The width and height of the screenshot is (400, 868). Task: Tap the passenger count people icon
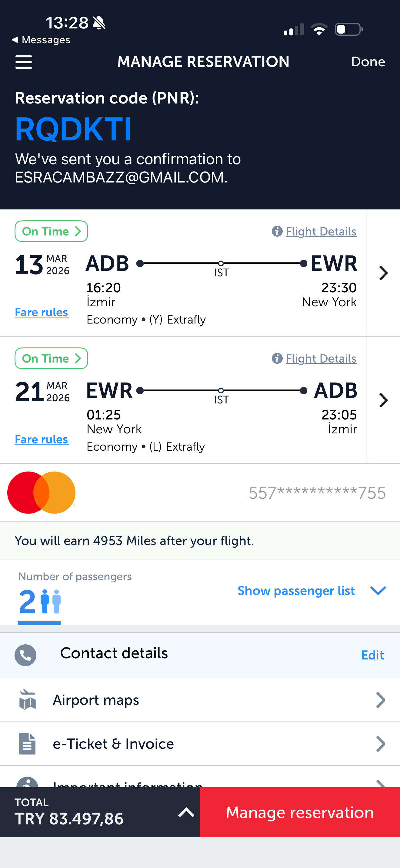point(51,601)
